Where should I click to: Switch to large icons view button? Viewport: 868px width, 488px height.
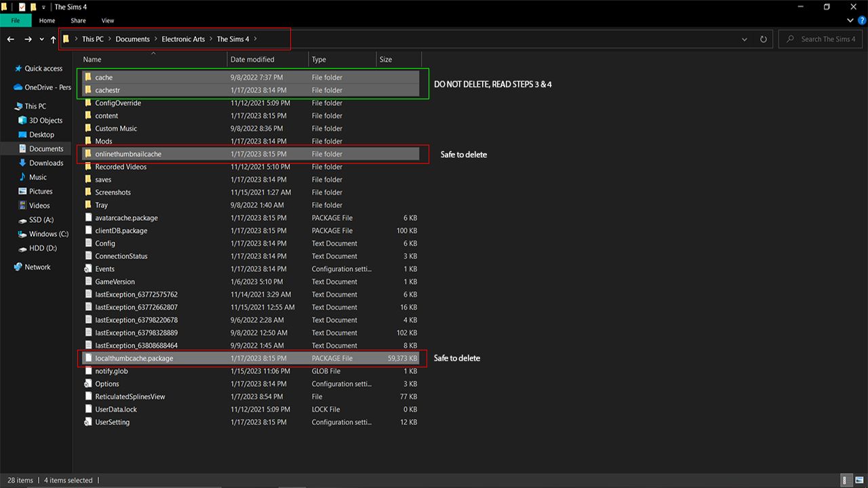[859, 480]
